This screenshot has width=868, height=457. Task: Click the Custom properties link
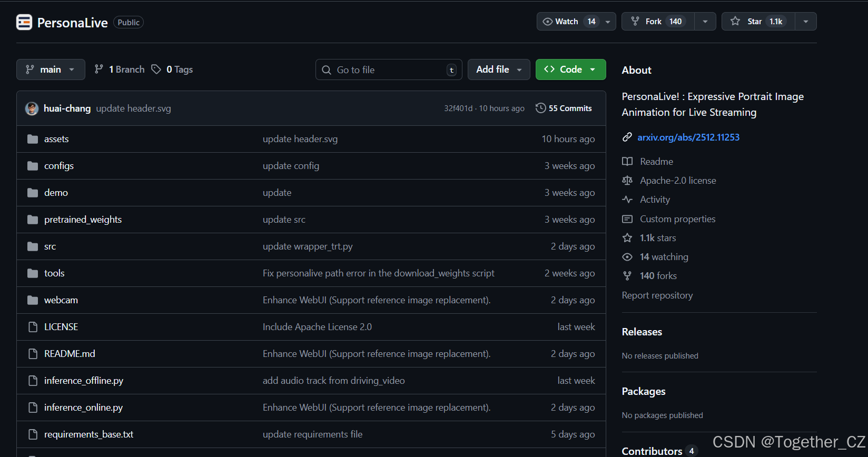pyautogui.click(x=677, y=219)
